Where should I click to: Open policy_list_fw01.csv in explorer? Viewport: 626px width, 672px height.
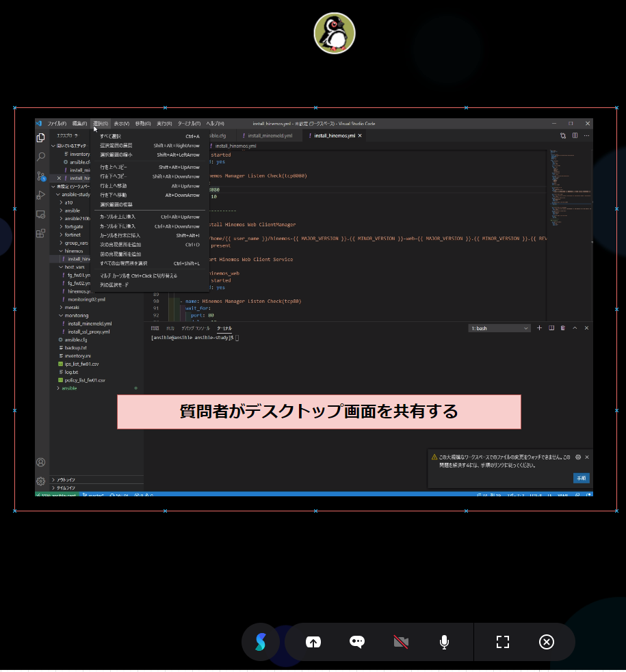(84, 380)
